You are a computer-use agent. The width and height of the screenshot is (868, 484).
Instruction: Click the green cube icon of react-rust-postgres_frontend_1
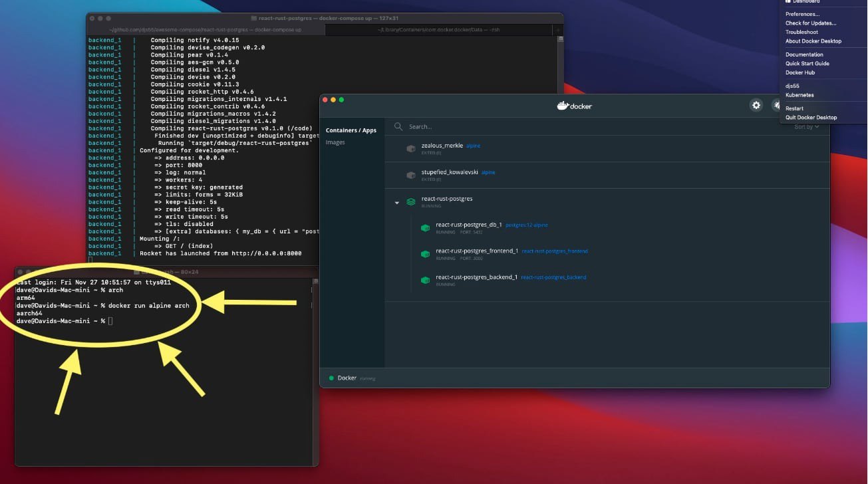(425, 254)
